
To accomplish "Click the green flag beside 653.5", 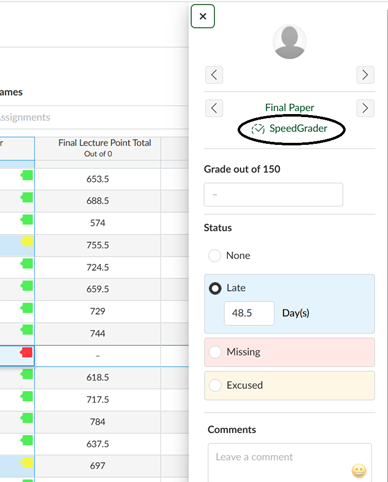I will [27, 175].
